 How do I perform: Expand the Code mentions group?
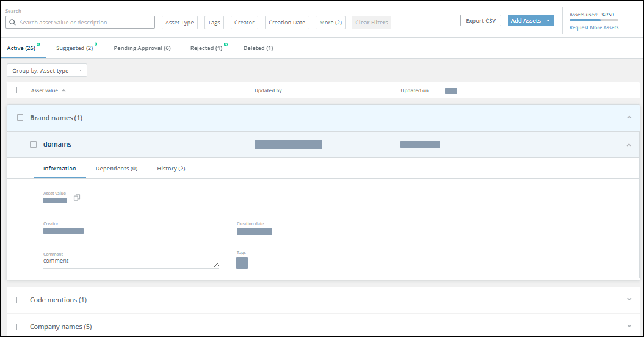click(629, 300)
